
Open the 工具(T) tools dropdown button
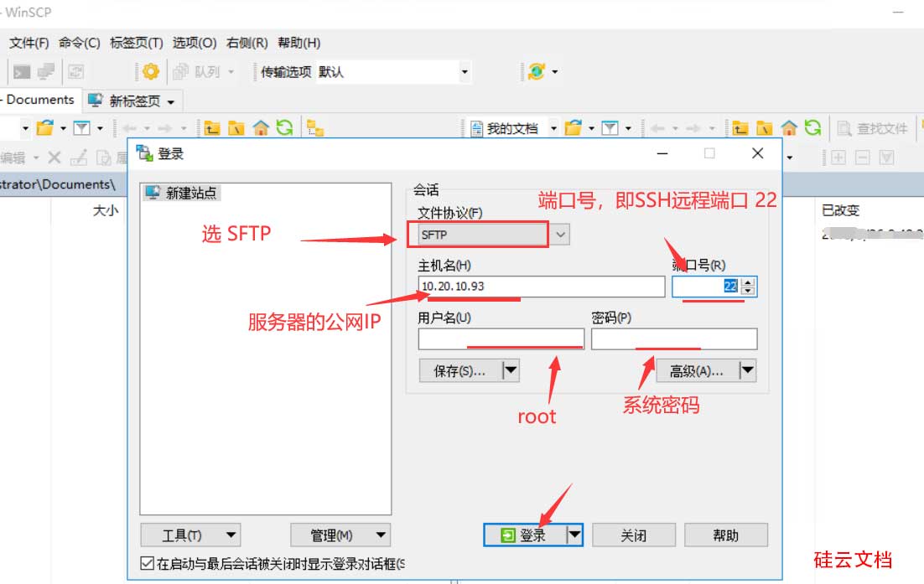(191, 535)
